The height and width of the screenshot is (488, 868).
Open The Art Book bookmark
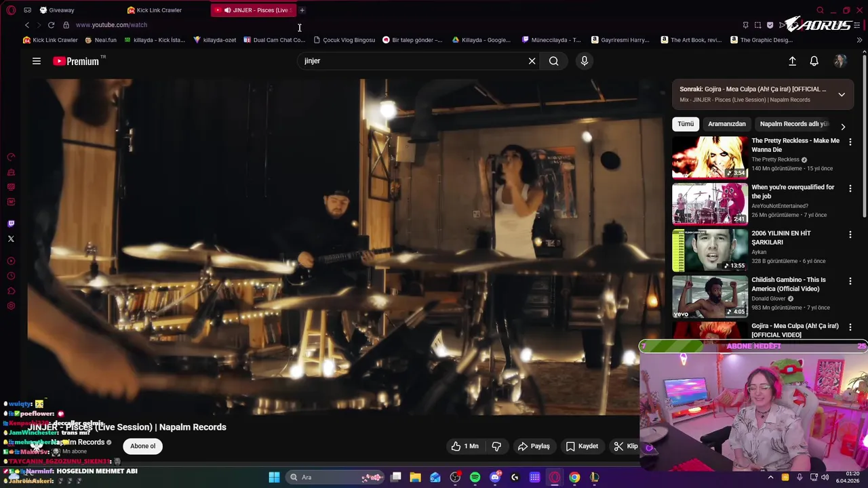click(x=691, y=40)
